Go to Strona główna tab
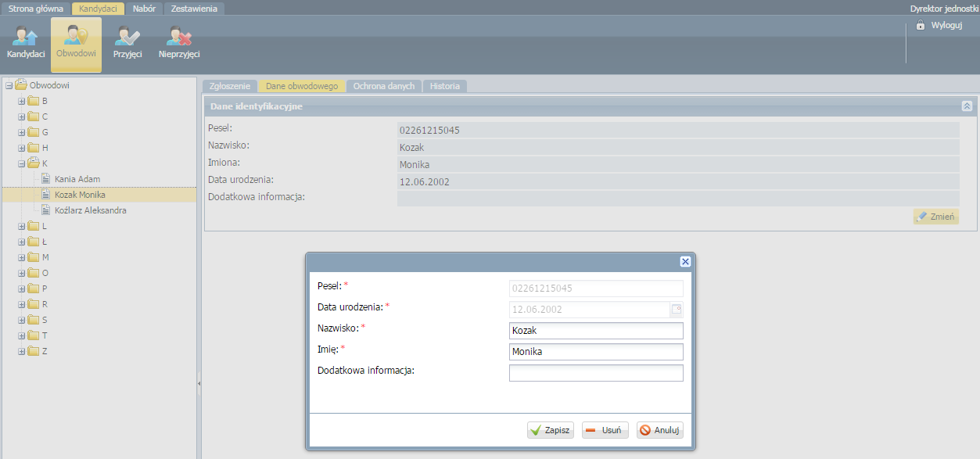This screenshot has width=980, height=459. (x=36, y=9)
